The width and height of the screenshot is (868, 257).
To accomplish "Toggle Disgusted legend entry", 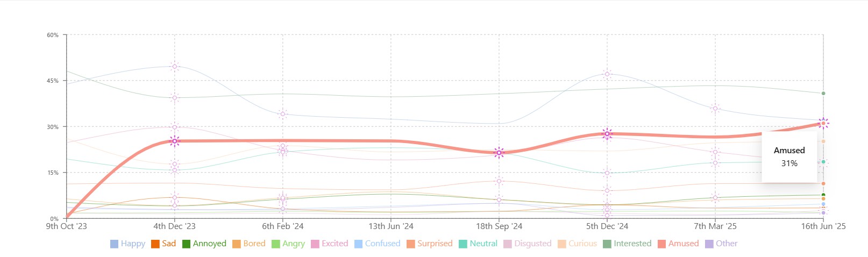I will pyautogui.click(x=532, y=244).
